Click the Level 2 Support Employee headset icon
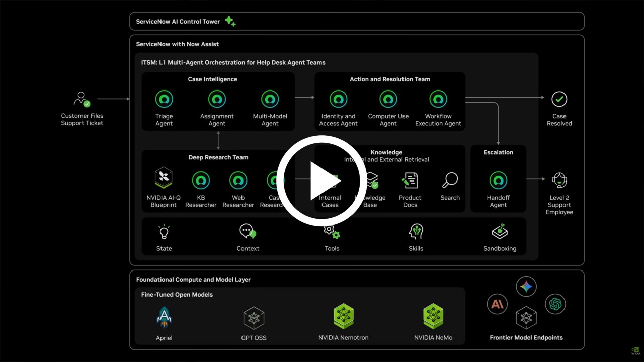This screenshot has height=362, width=644. 559,180
